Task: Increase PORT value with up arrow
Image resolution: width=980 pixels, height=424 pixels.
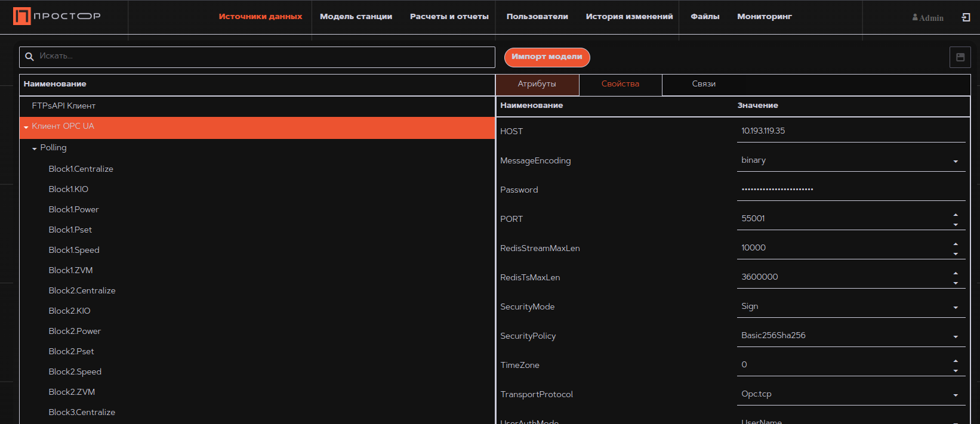Action: pos(956,215)
